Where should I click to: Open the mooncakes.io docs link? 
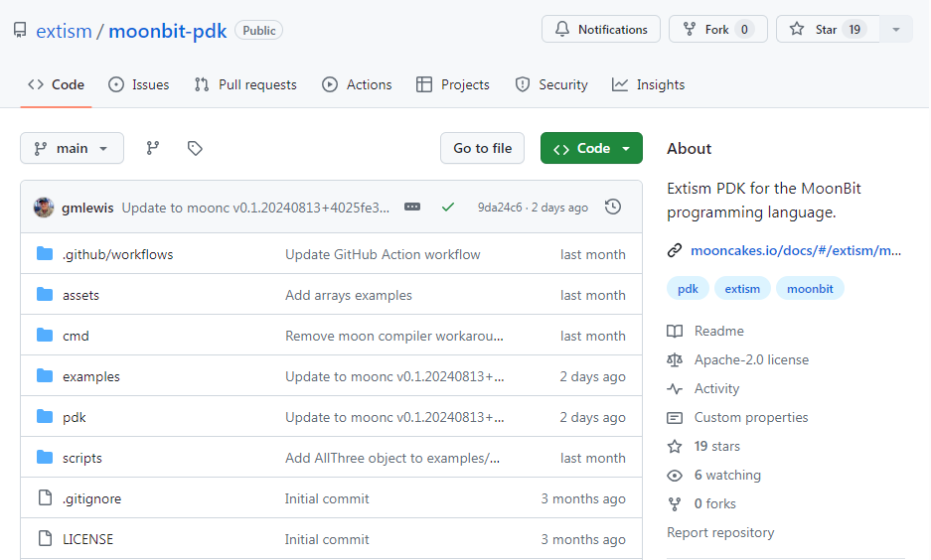(x=796, y=250)
